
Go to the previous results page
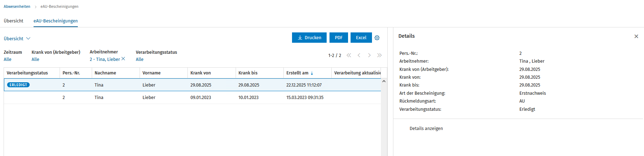359,55
